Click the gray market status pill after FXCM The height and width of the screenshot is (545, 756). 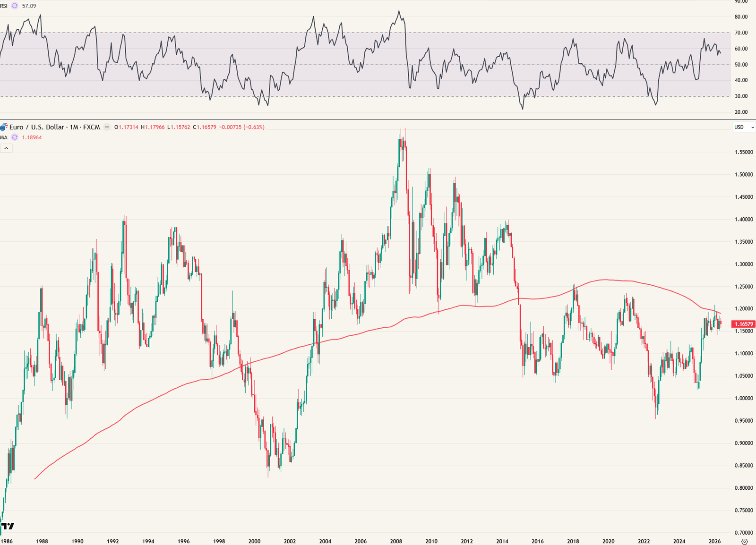[107, 127]
